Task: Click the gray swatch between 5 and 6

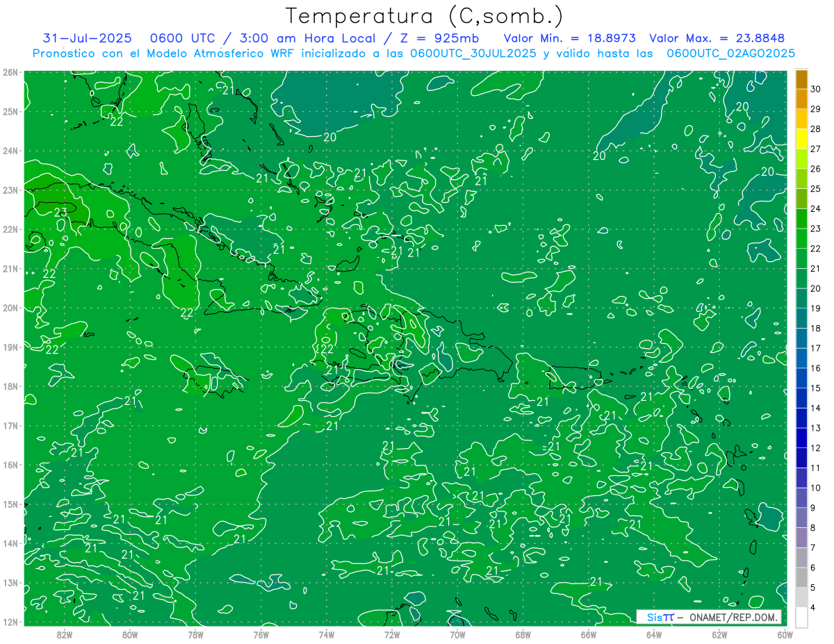Action: coord(801,578)
